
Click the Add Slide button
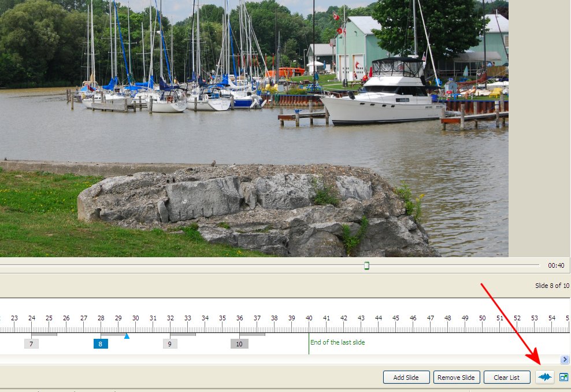(406, 378)
